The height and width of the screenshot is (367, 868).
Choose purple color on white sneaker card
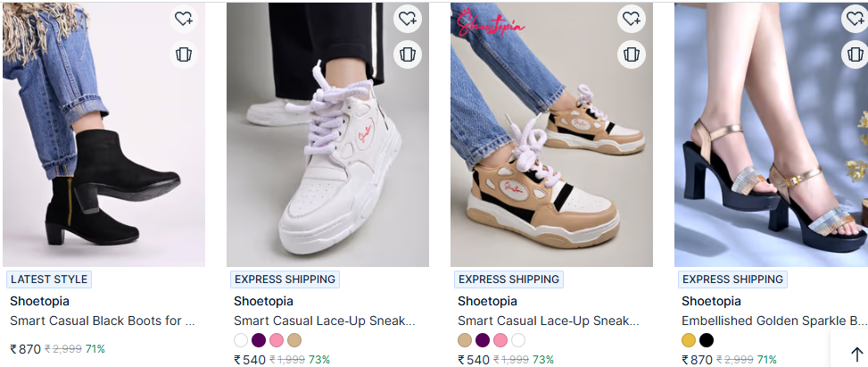pos(259,340)
